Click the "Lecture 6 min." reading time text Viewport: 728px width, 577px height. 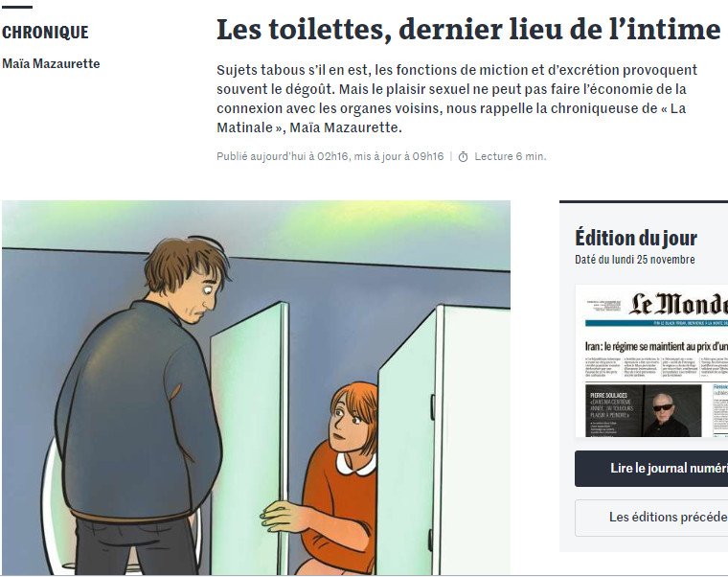511,156
